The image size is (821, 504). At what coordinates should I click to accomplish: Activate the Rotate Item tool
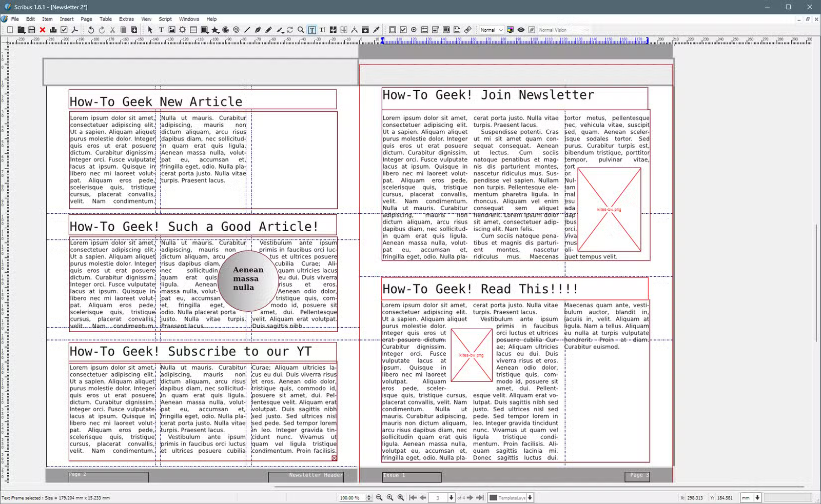click(x=290, y=29)
